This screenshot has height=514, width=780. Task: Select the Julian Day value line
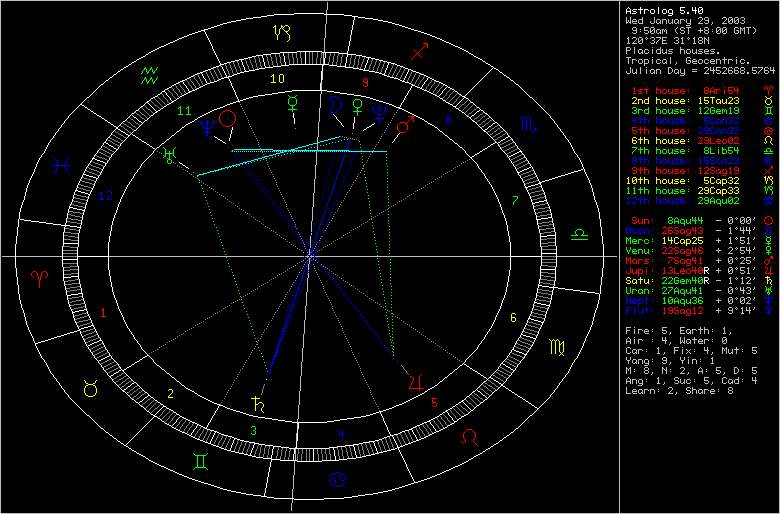coord(699,72)
